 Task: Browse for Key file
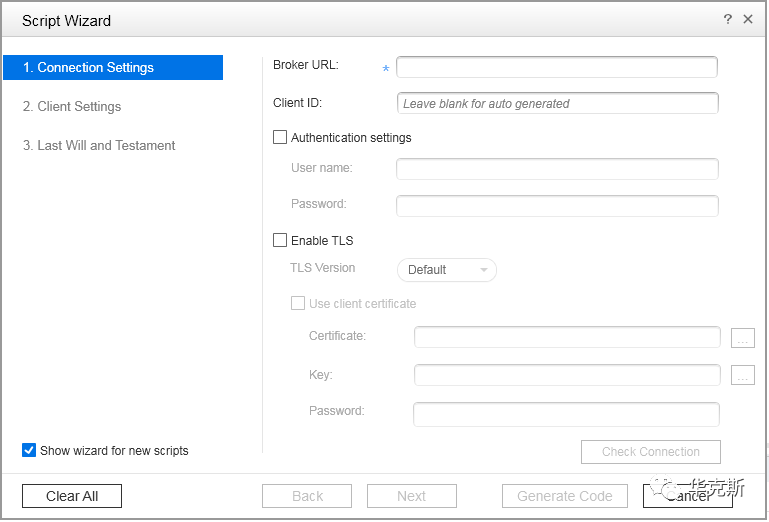[x=742, y=376]
